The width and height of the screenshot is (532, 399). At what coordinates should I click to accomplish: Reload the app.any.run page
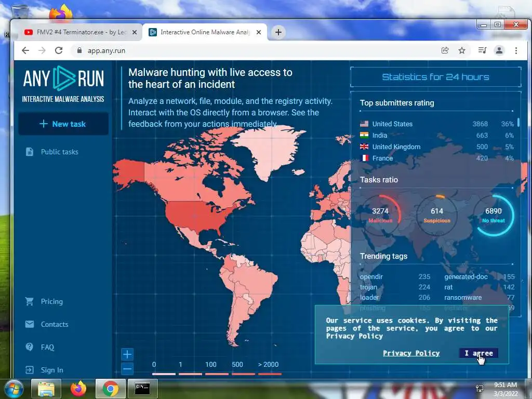pyautogui.click(x=59, y=50)
